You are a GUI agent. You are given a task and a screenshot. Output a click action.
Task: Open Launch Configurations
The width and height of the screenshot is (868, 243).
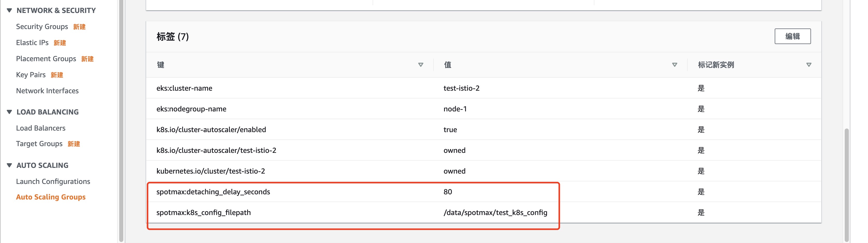tap(53, 181)
